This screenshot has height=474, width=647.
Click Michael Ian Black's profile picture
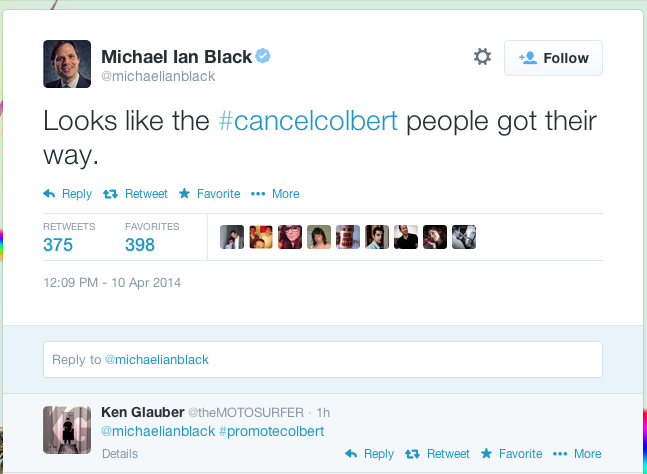point(67,64)
